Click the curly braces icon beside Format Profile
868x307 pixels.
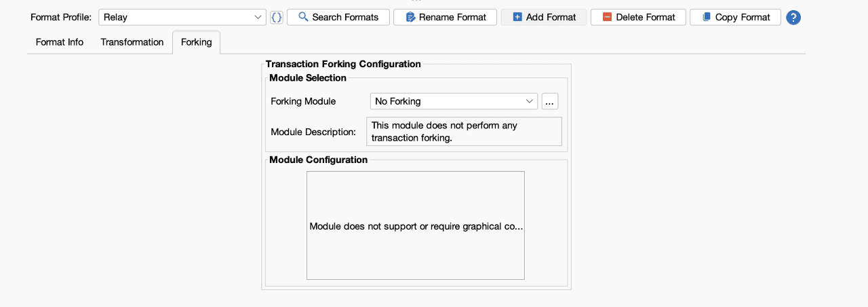click(x=277, y=17)
